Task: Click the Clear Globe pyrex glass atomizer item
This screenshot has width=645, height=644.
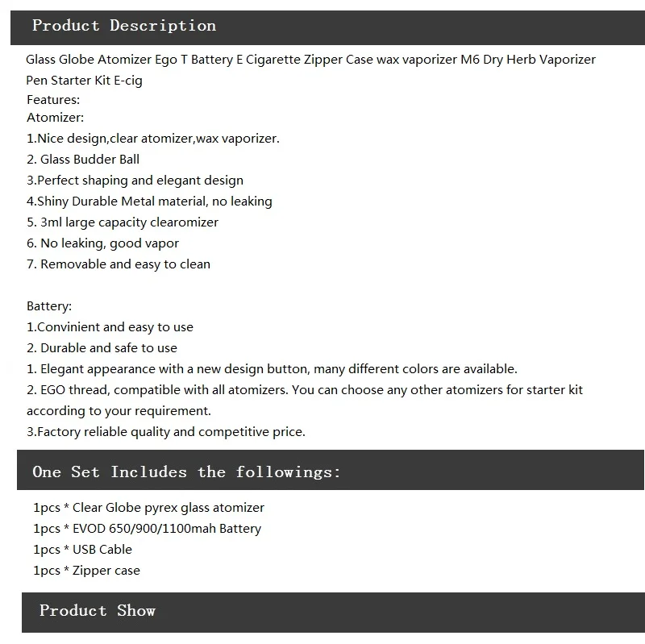Action: pos(148,508)
